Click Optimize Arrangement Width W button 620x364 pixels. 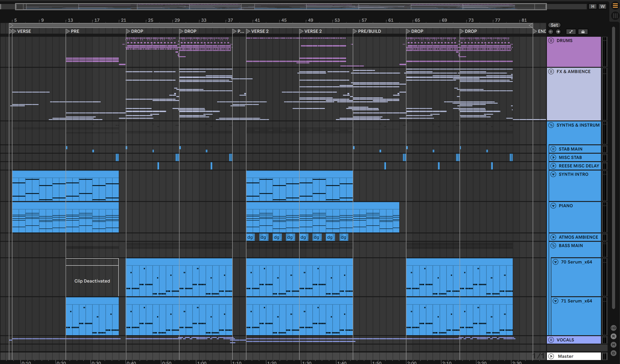coord(602,6)
